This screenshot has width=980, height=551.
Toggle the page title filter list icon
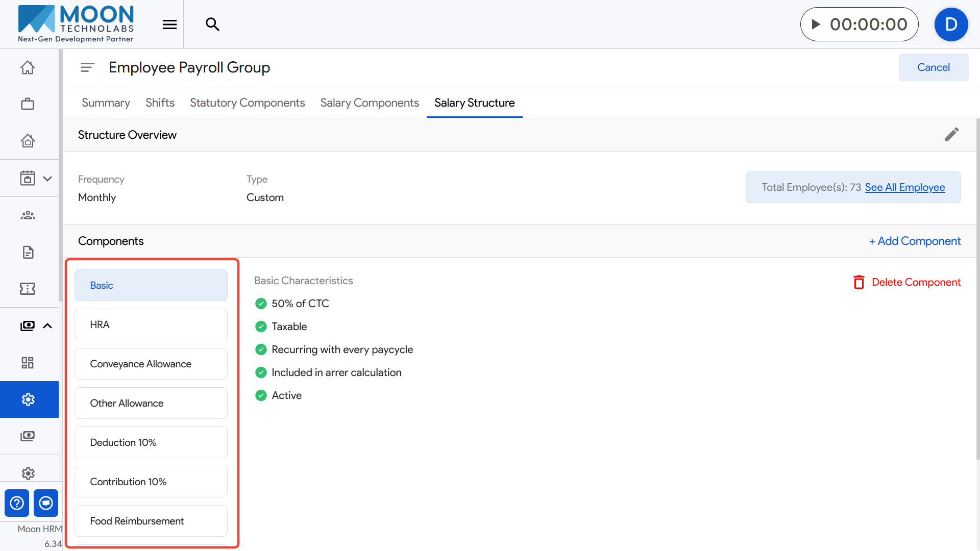click(87, 67)
